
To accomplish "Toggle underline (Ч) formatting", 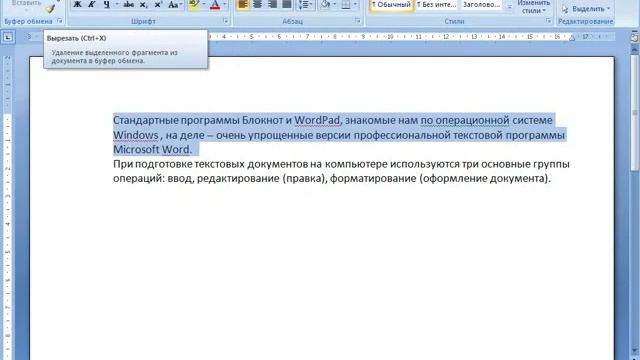I will click(x=106, y=5).
